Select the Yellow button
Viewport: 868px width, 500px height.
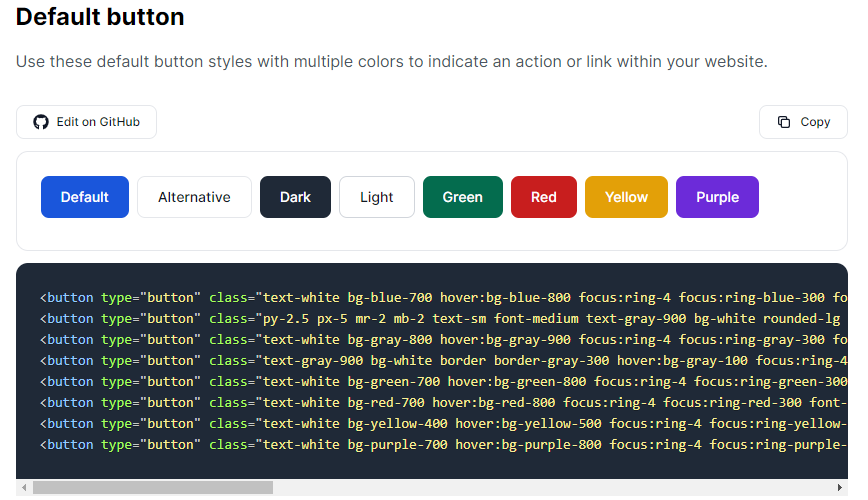coord(626,197)
